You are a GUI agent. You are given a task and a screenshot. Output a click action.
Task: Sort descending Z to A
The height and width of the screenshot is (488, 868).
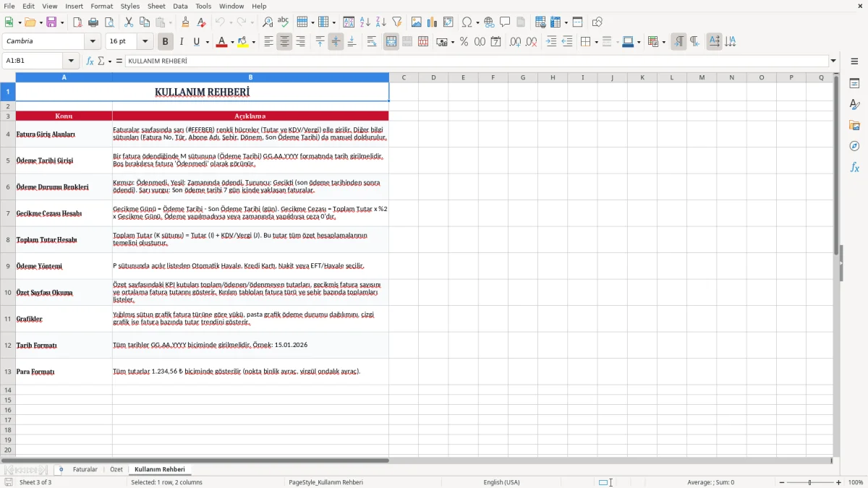[381, 22]
